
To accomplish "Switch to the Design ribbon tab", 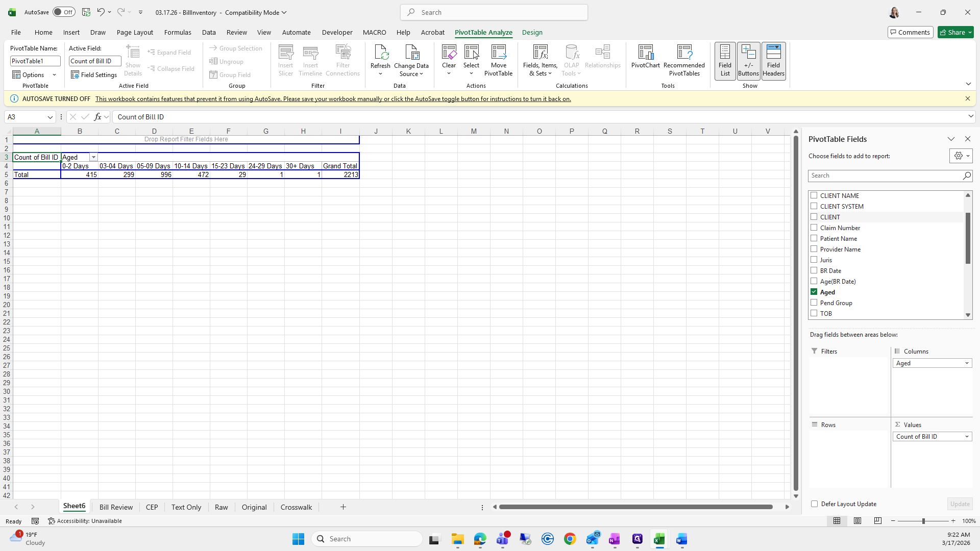I will [532, 32].
